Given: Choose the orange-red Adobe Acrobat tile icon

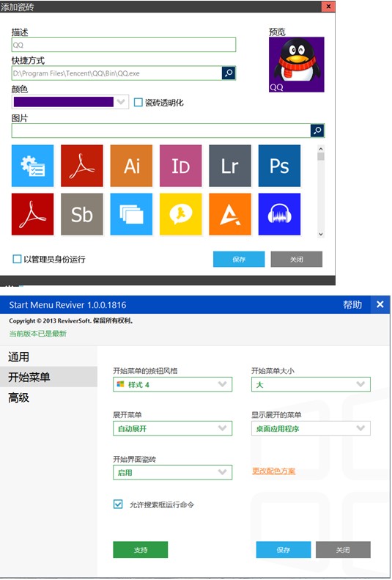Looking at the screenshot, I should [x=82, y=166].
